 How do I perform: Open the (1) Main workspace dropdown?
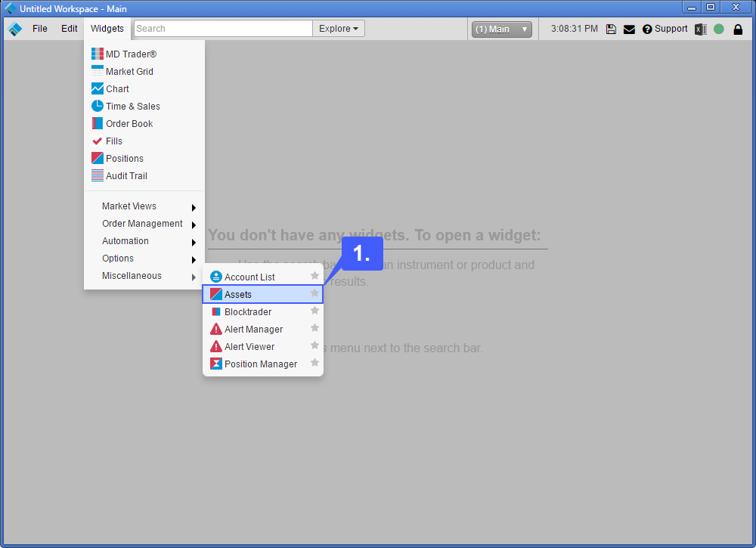(x=502, y=29)
